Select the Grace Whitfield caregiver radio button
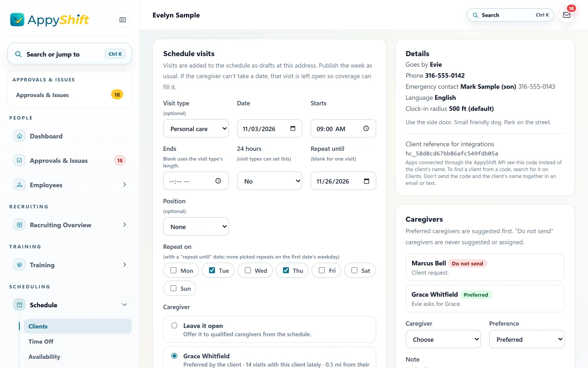 tap(174, 356)
